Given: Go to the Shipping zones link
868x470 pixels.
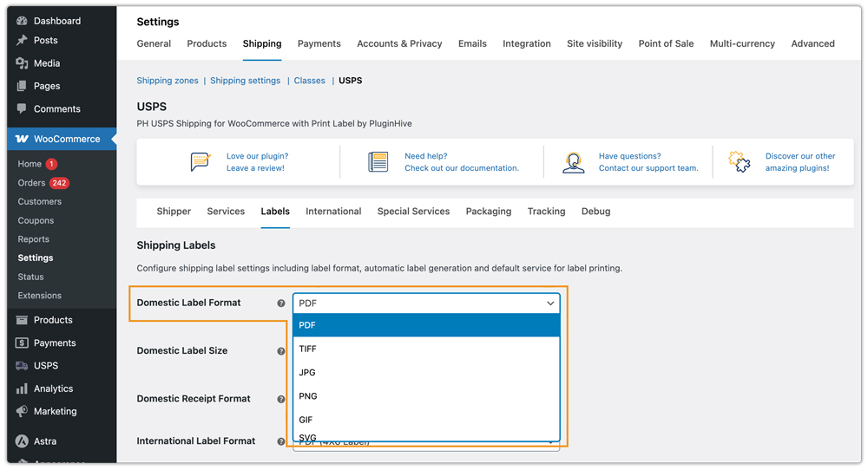Looking at the screenshot, I should click(x=168, y=81).
